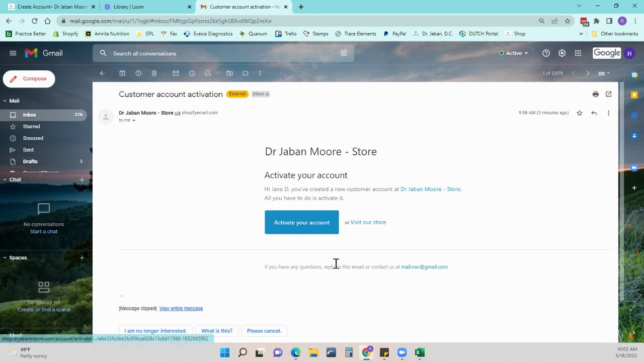Switch to the Library | Loom tab

tap(146, 7)
